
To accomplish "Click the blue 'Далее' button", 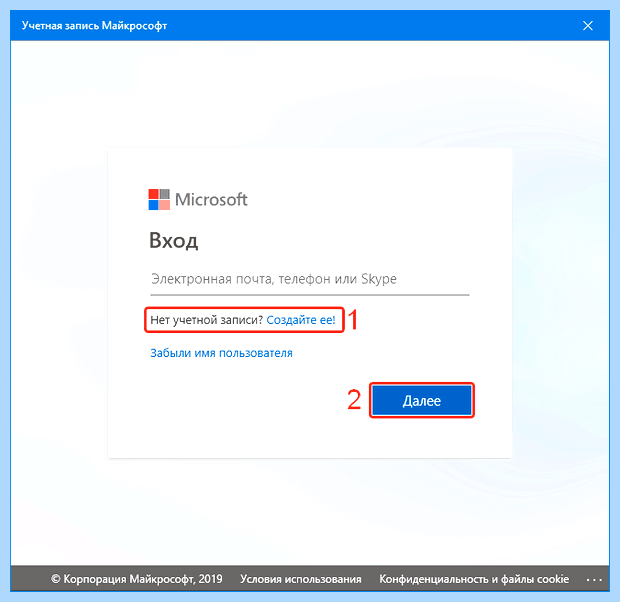I will 422,400.
